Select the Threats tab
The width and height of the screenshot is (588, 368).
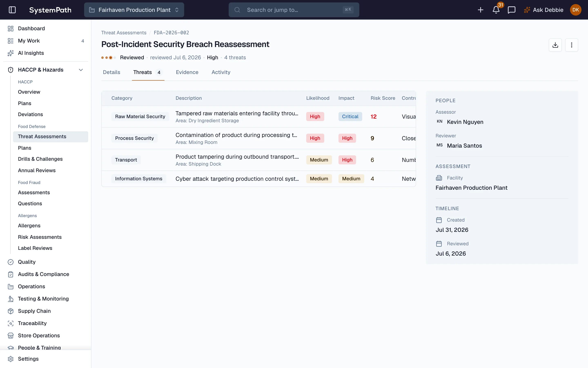(148, 72)
